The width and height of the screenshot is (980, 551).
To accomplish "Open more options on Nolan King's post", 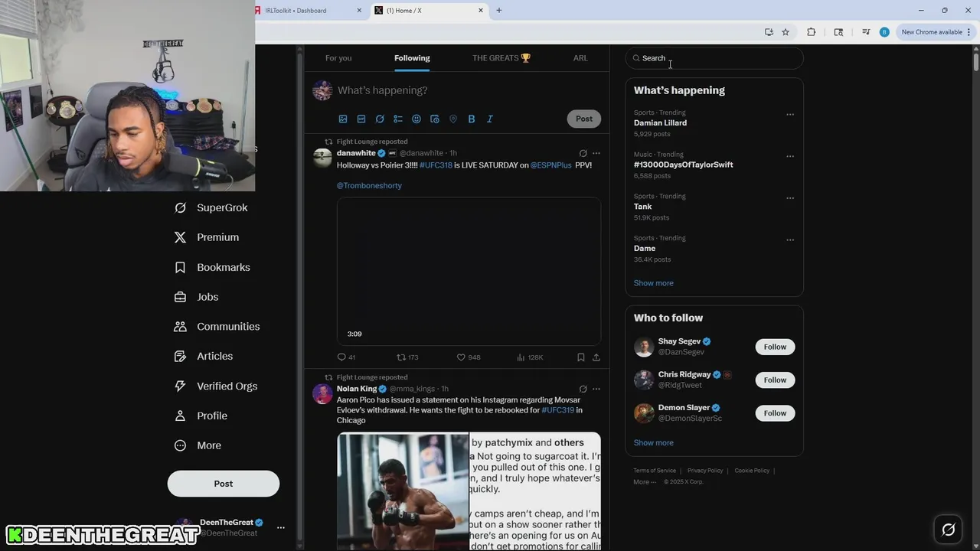I will (596, 389).
